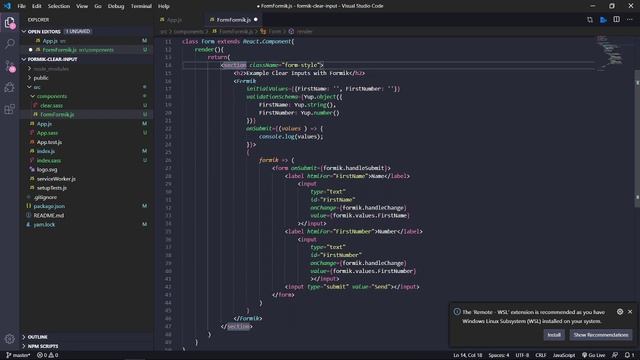The width and height of the screenshot is (640, 360).
Task: Open the File menu
Action: [x=22, y=6]
